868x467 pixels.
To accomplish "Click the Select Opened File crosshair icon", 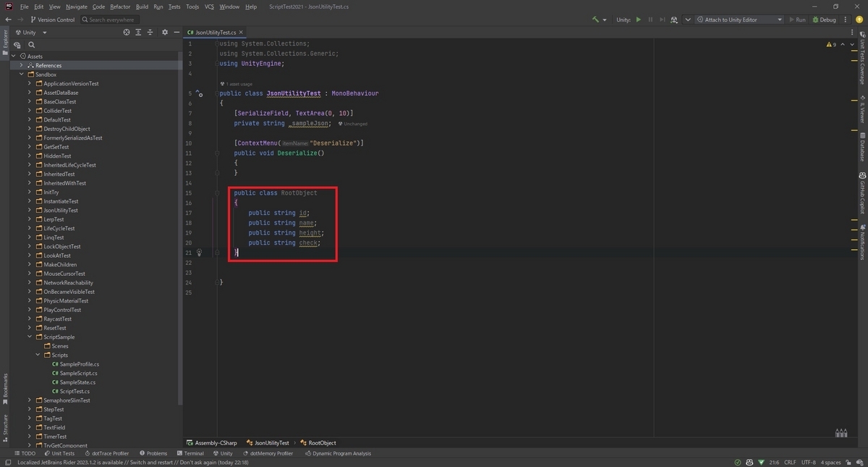I will coord(127,32).
